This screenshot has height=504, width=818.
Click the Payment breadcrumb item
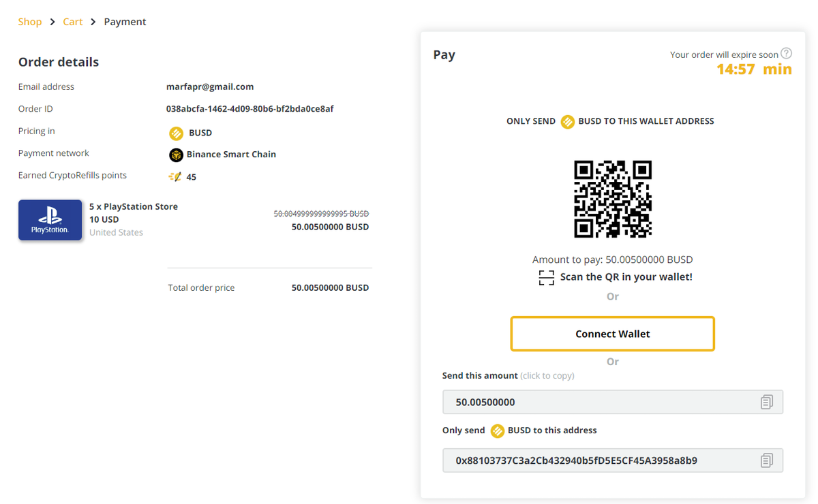point(125,22)
